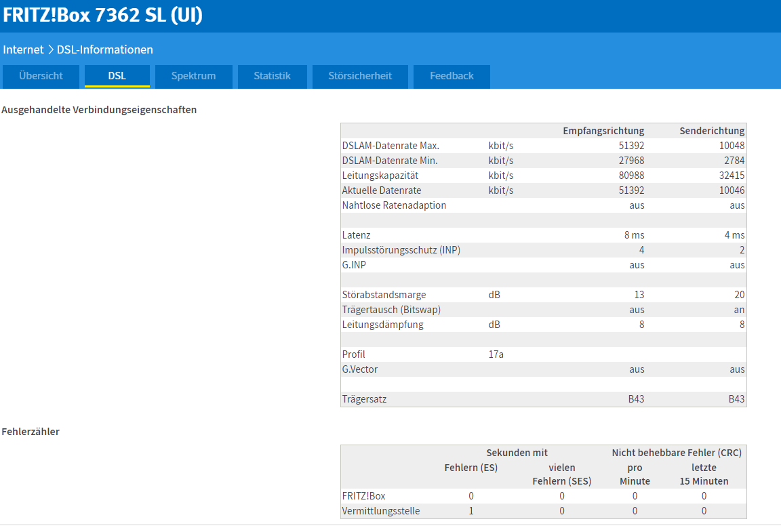Select the DSL tab
781x532 pixels.
pyautogui.click(x=117, y=76)
